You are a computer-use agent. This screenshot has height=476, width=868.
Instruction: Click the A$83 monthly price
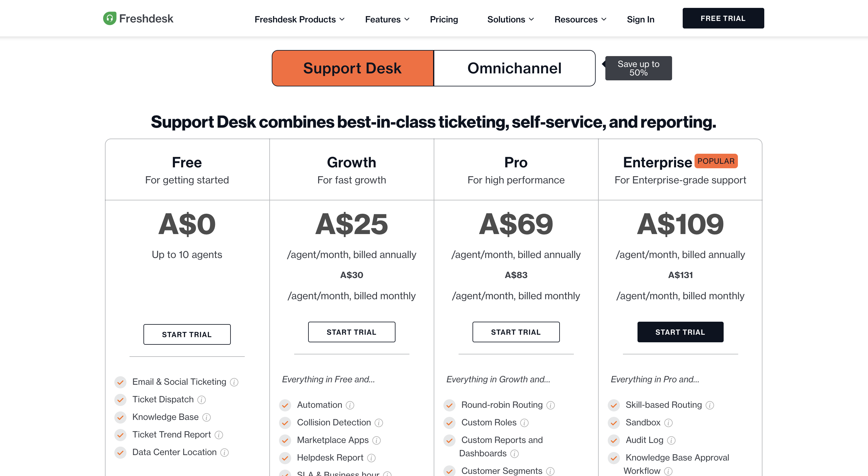click(516, 275)
